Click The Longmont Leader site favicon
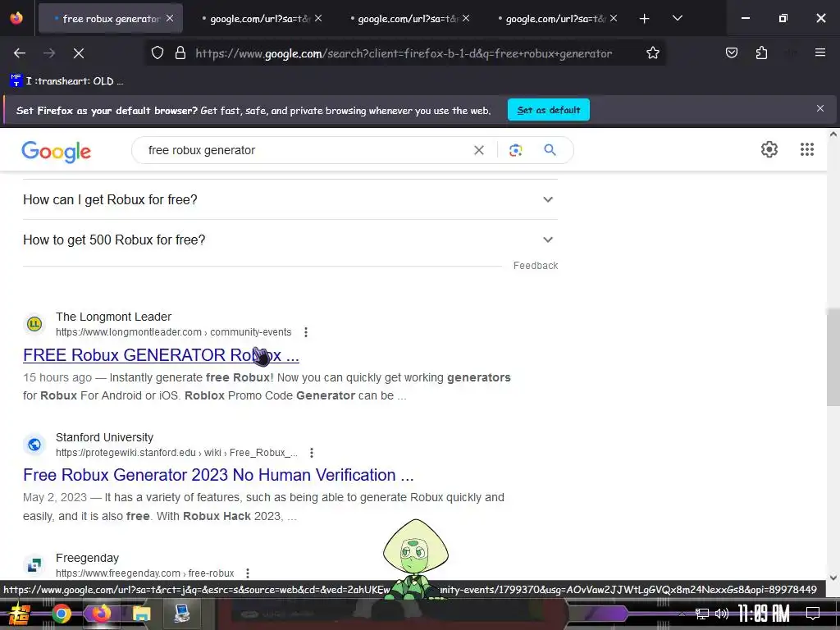 pyautogui.click(x=34, y=323)
